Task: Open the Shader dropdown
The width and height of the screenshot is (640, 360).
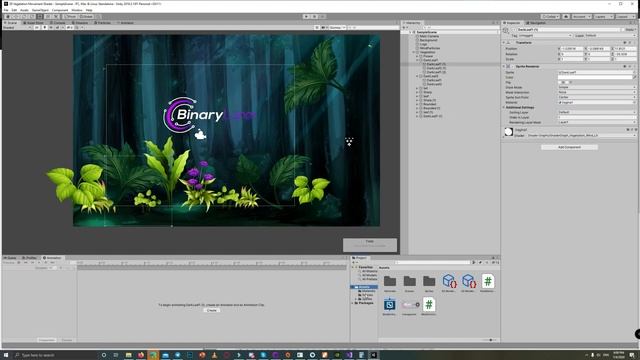Action: click(x=582, y=135)
